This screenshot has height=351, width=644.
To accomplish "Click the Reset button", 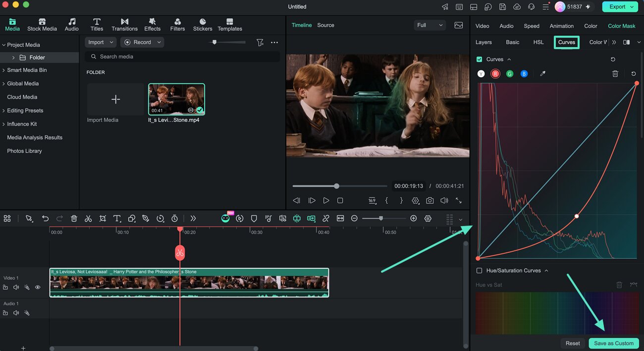I will (573, 343).
